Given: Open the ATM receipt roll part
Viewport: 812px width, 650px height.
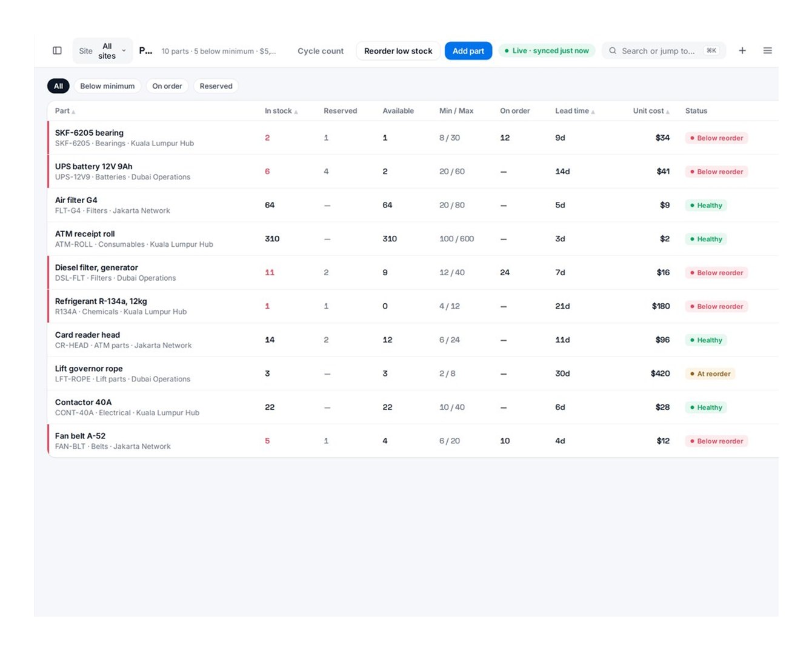Looking at the screenshot, I should [x=85, y=233].
